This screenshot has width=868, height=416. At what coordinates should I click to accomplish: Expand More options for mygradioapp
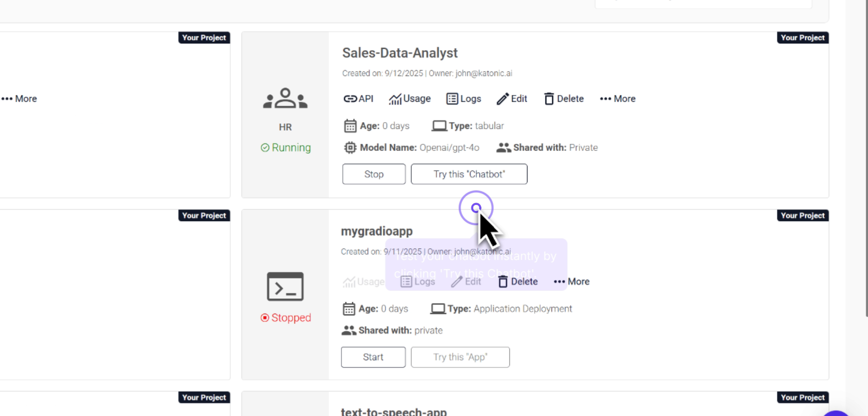tap(571, 282)
